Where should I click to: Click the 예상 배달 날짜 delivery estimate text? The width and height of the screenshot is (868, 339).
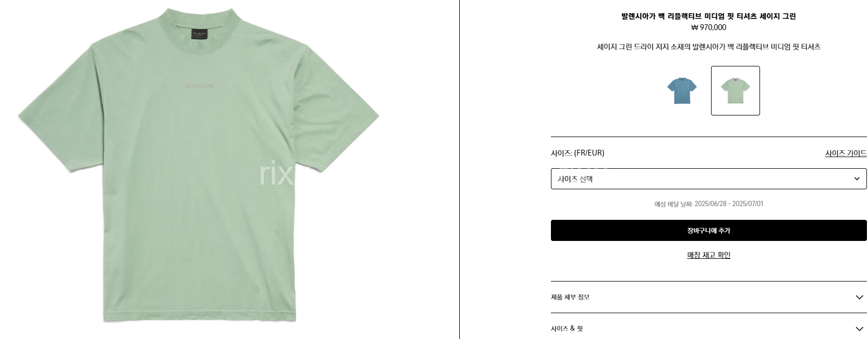click(x=708, y=204)
